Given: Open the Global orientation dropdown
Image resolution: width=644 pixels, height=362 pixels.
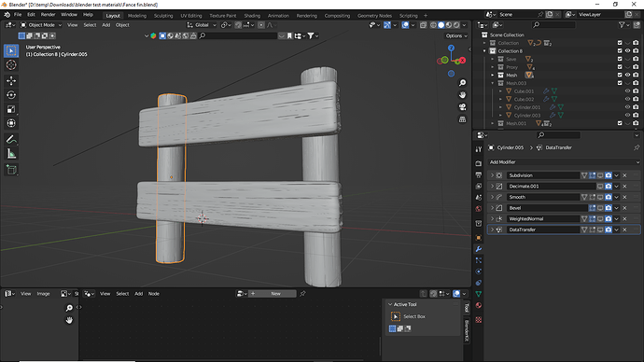Looking at the screenshot, I should (x=202, y=25).
